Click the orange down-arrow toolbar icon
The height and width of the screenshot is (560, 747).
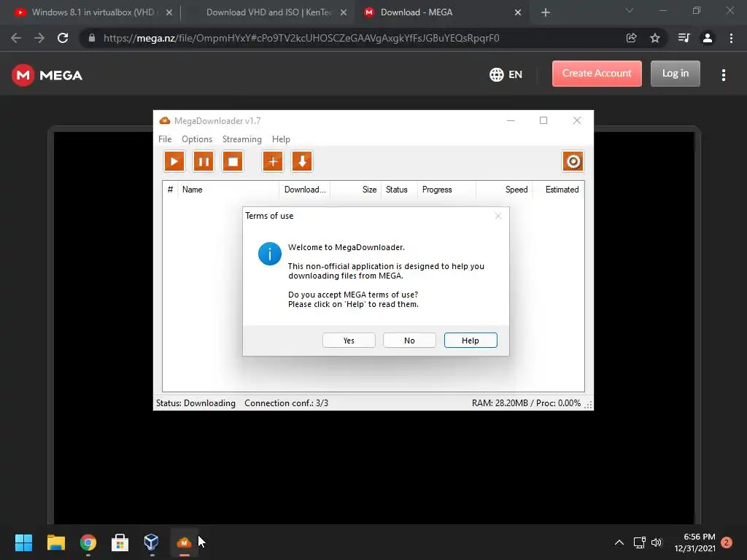(x=302, y=161)
